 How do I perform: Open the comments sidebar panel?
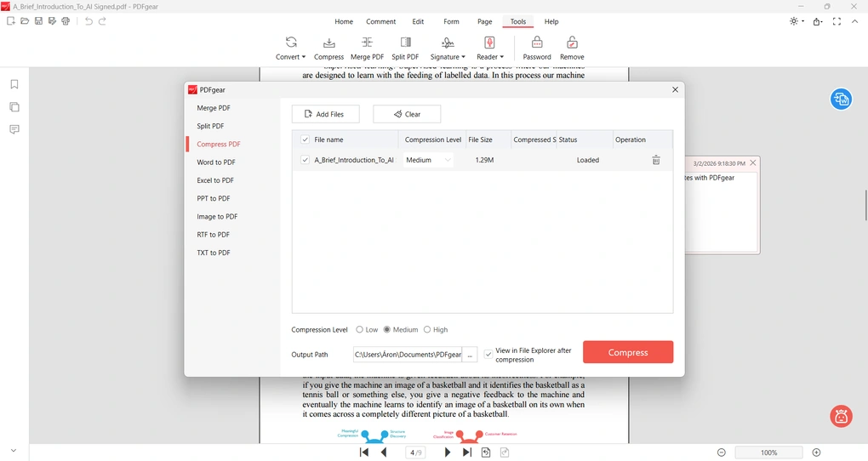point(14,129)
